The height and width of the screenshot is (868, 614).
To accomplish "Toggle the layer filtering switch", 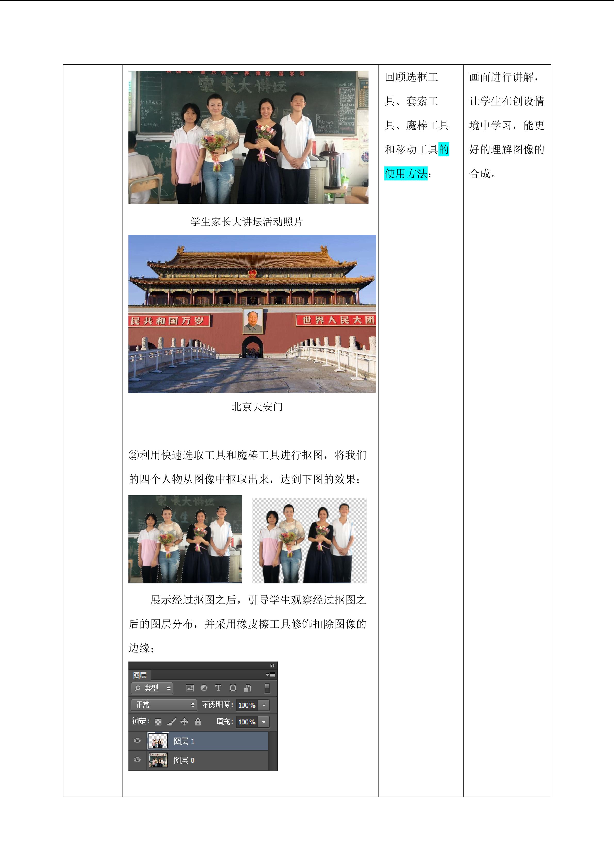I will (x=267, y=688).
